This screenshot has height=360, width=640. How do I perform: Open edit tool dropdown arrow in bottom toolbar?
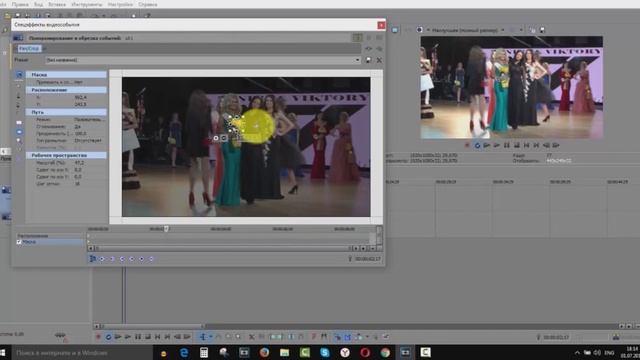(x=211, y=337)
